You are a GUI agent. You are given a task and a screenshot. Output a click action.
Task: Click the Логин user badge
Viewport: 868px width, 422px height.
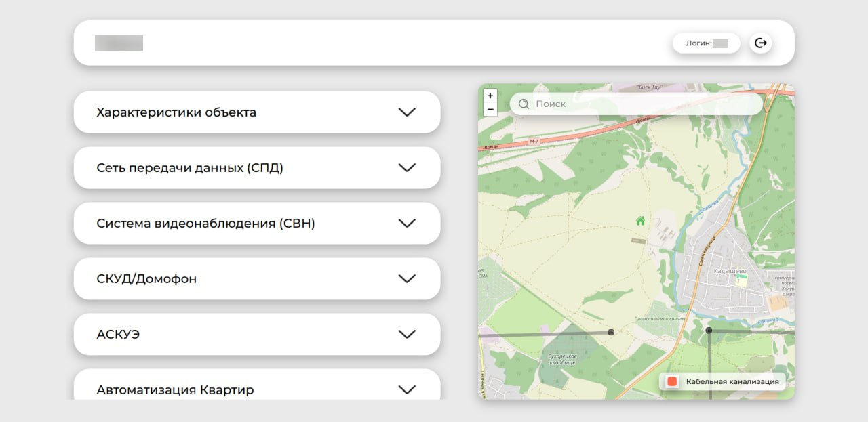pyautogui.click(x=707, y=43)
